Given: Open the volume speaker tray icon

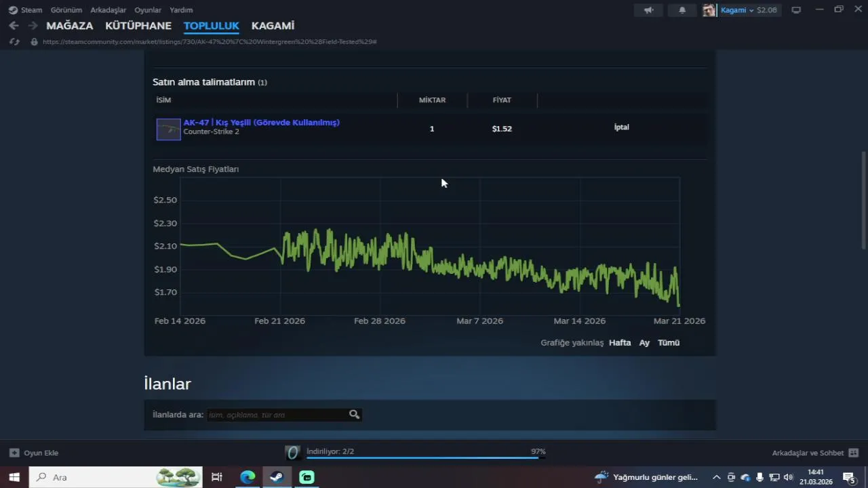Looking at the screenshot, I should (x=788, y=477).
